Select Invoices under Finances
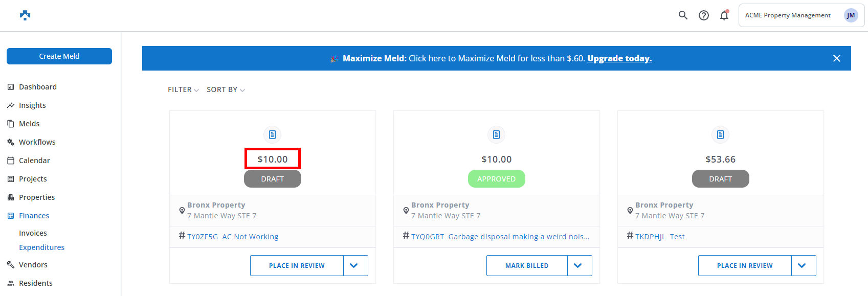The image size is (868, 296). pyautogui.click(x=33, y=233)
